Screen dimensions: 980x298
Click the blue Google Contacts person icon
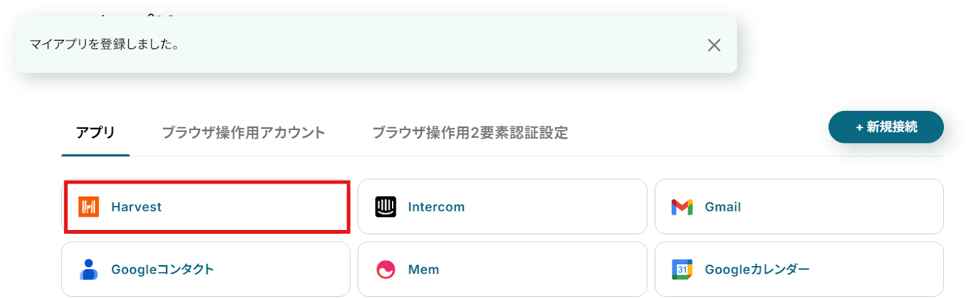click(89, 270)
